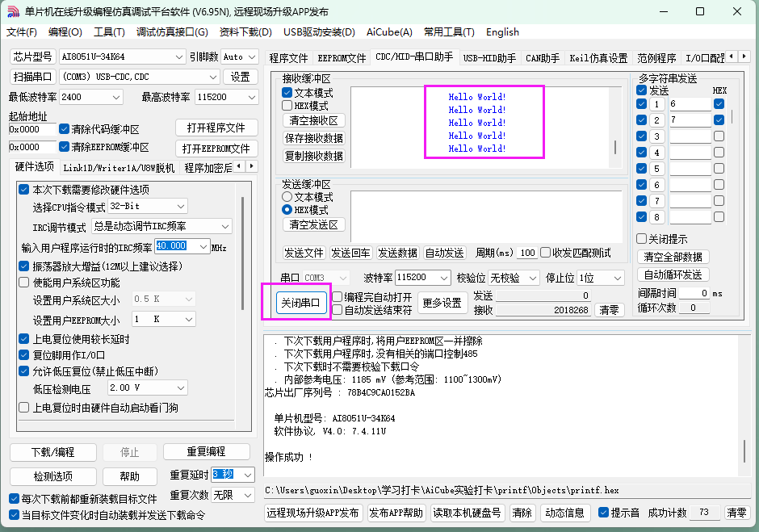Click 更多设置 button
Image resolution: width=759 pixels, height=532 pixels.
[x=442, y=303]
